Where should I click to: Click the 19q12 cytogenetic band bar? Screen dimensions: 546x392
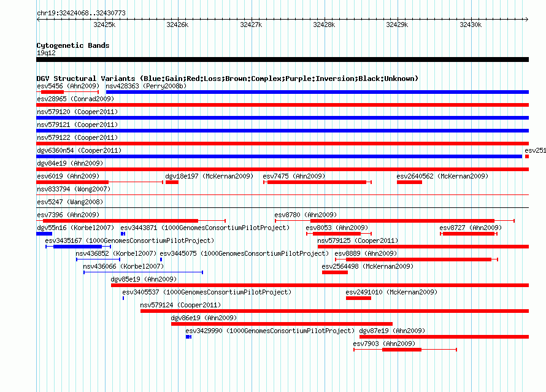tap(282, 60)
